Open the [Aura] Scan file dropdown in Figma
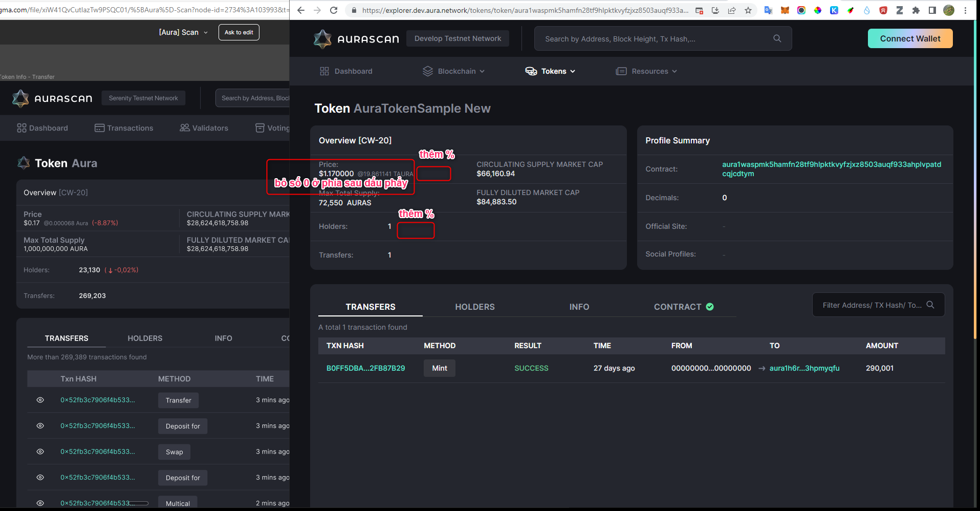980x511 pixels. (184, 32)
